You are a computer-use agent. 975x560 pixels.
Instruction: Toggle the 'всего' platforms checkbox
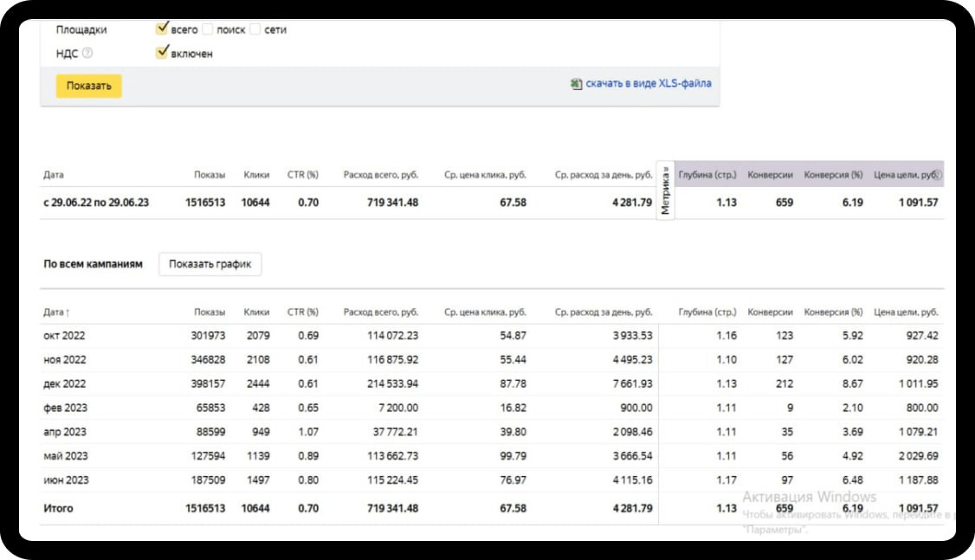coord(161,29)
